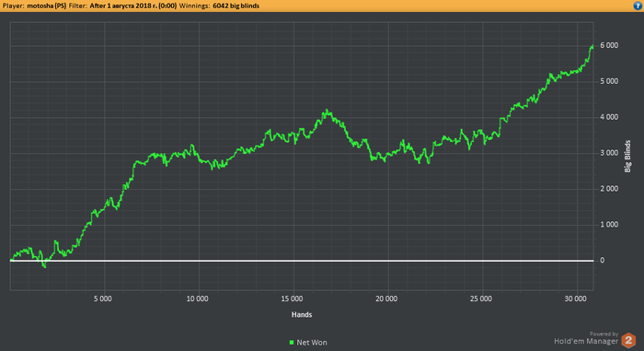The width and height of the screenshot is (644, 351).
Task: Click the graph line's final peak point
Action: point(592,46)
